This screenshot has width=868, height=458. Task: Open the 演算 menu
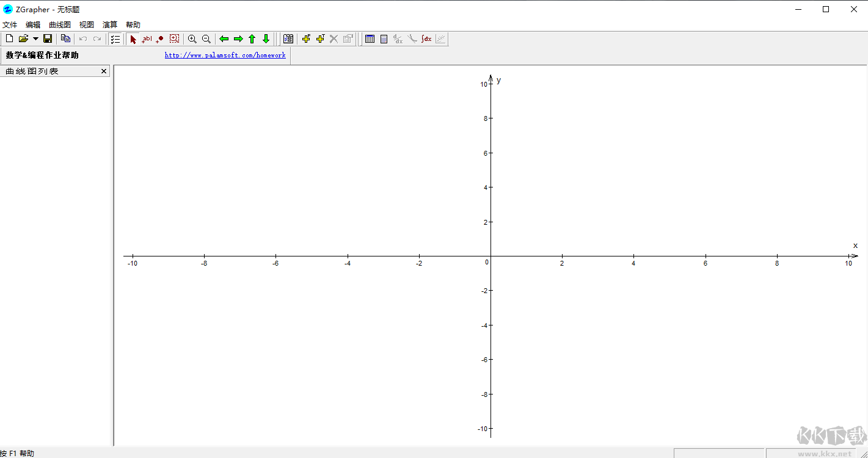(110, 25)
